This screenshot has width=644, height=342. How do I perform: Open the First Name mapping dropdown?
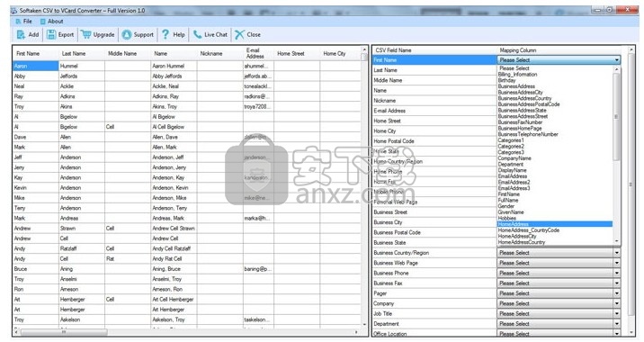559,60
